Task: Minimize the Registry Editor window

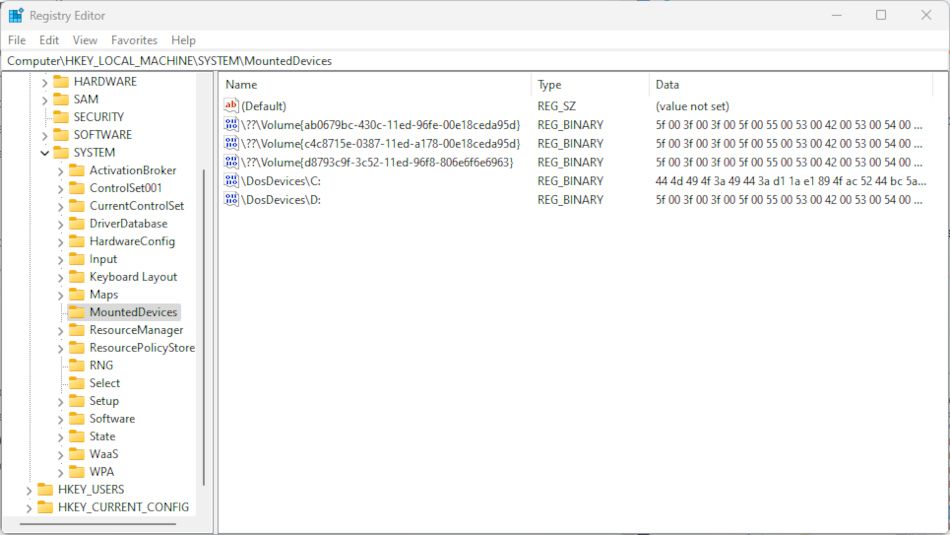Action: (837, 15)
